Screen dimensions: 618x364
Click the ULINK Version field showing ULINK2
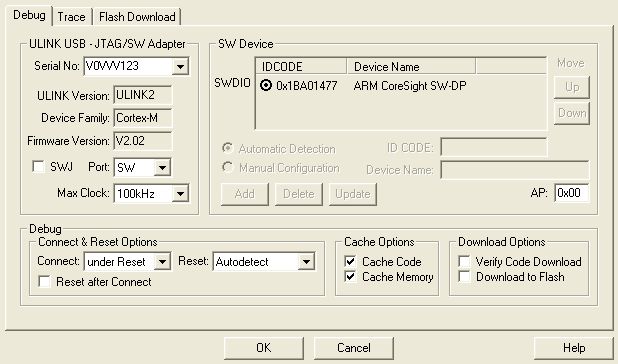[143, 95]
